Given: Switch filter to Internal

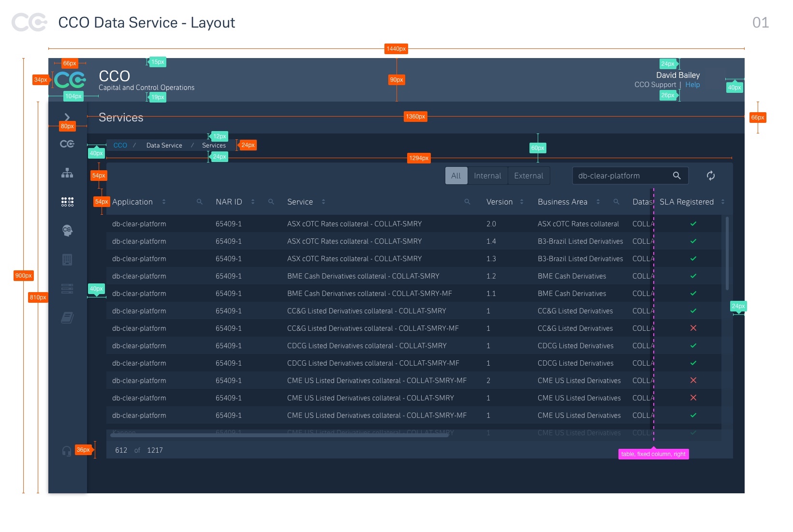Looking at the screenshot, I should point(487,176).
